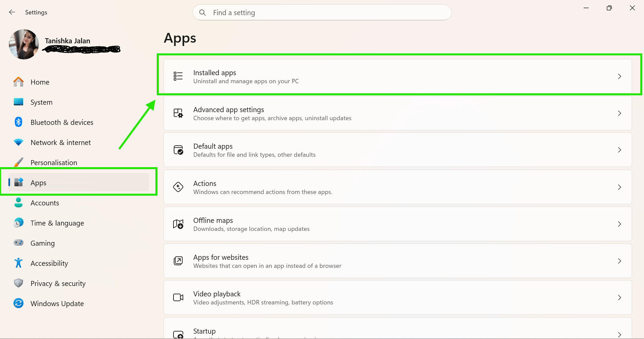The image size is (644, 339).
Task: Click the Accounts person icon
Action: (18, 202)
